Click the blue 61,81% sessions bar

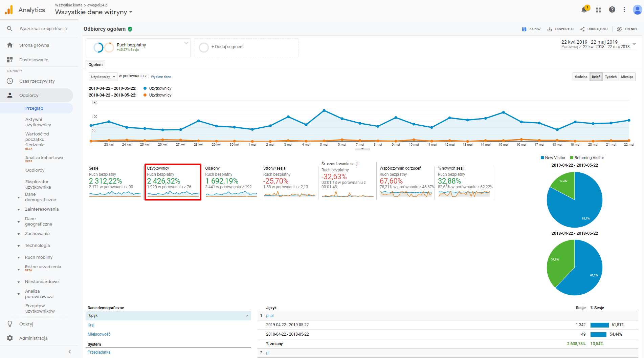pyautogui.click(x=599, y=325)
